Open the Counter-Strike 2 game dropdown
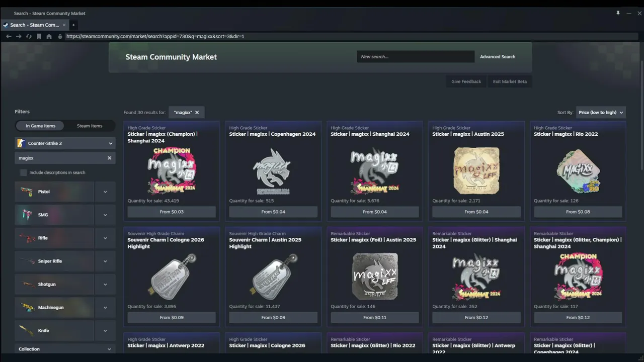644x362 pixels. (65, 143)
